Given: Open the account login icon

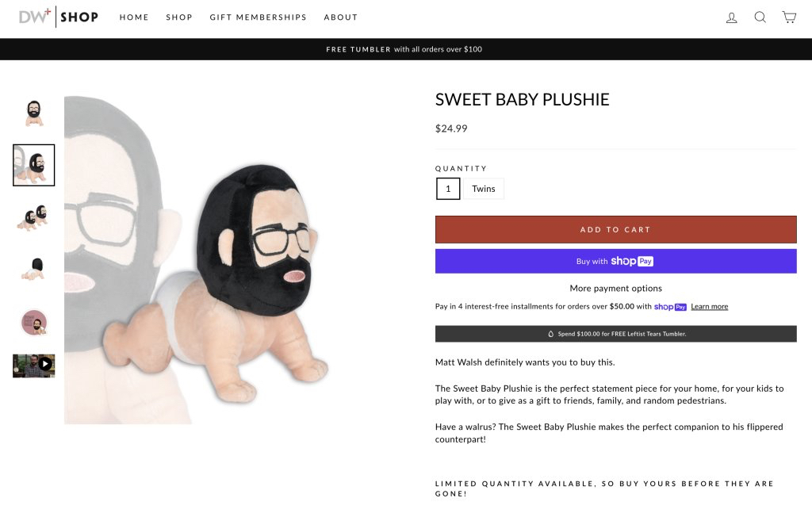Looking at the screenshot, I should (732, 17).
